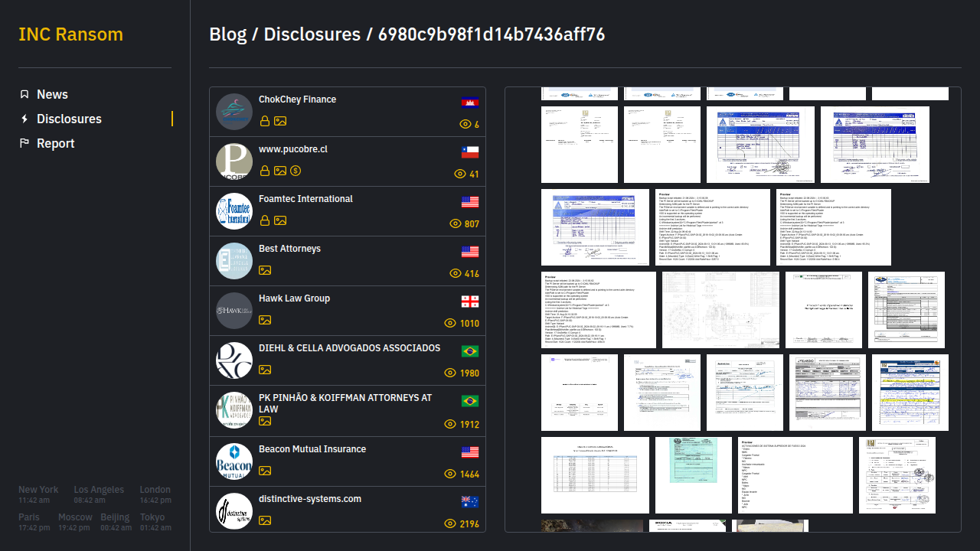Click the Beacon Mutual Insurance logo
The image size is (980, 551).
[234, 460]
